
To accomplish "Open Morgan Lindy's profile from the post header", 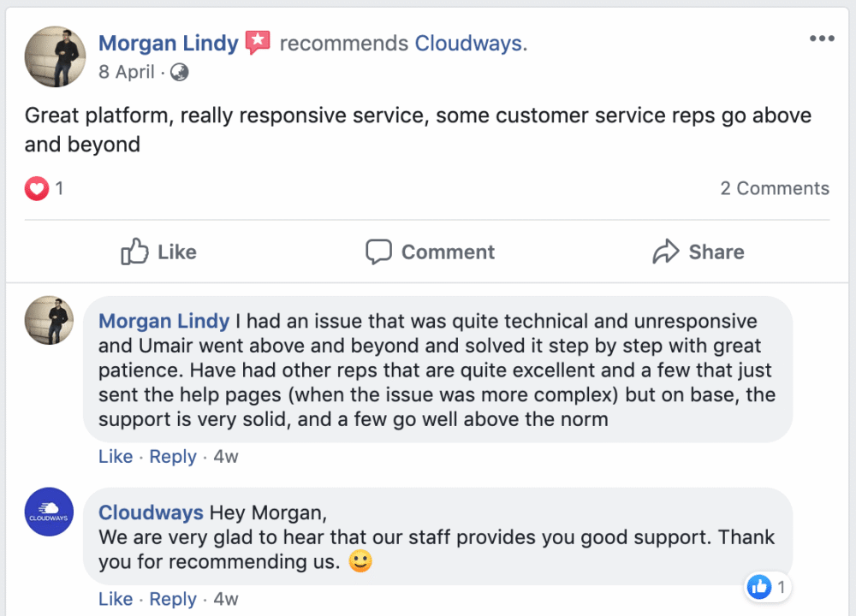I will pyautogui.click(x=169, y=43).
